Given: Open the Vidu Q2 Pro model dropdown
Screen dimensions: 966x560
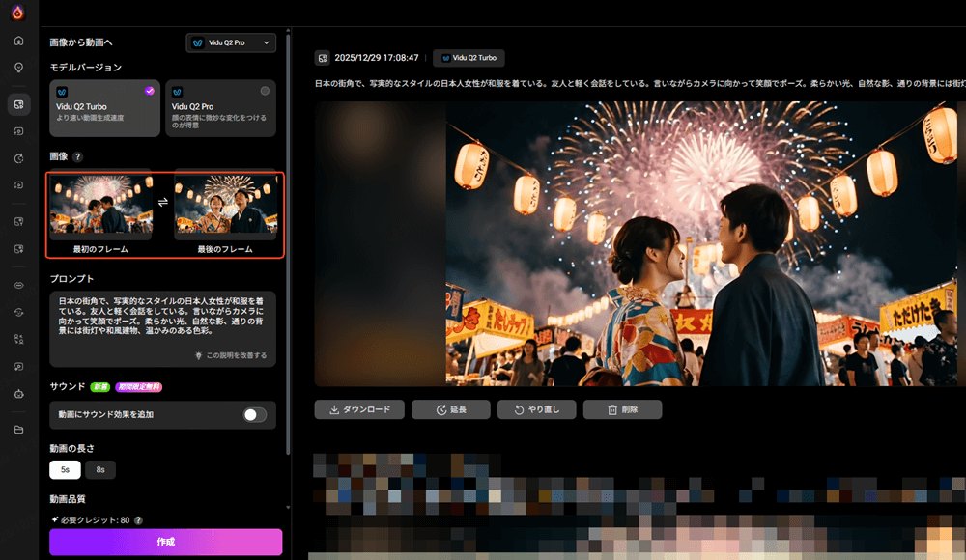Looking at the screenshot, I should (x=231, y=42).
